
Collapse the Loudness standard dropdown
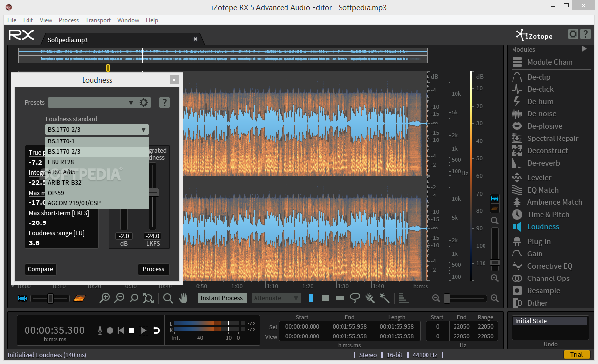97,130
